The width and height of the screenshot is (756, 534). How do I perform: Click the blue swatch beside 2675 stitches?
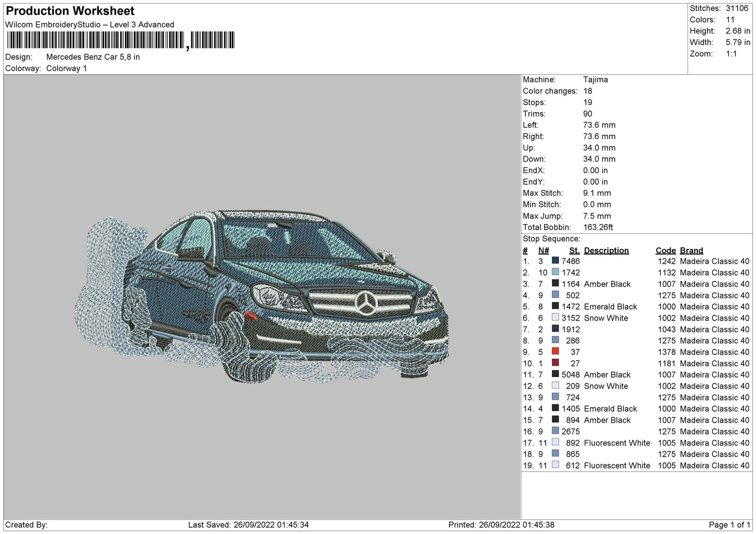pos(555,431)
